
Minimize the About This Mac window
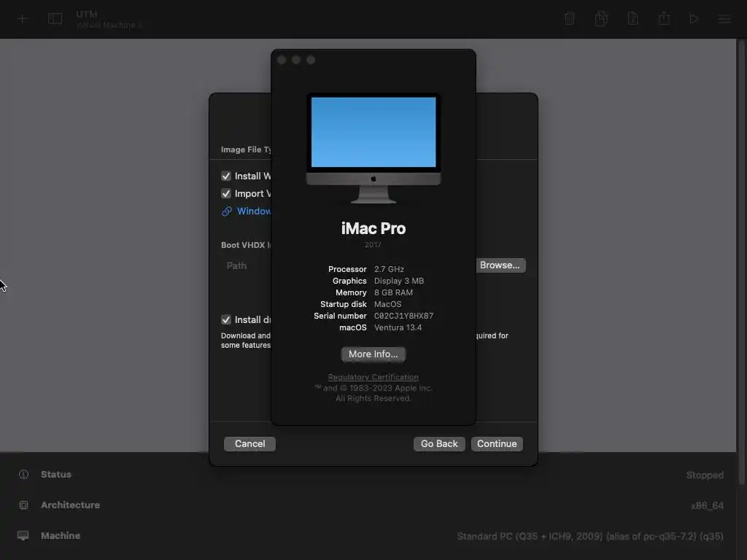[x=296, y=60]
